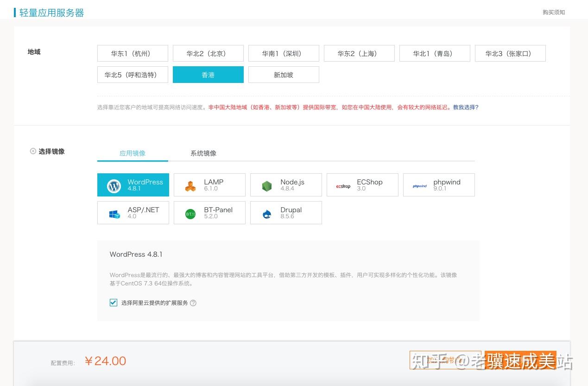The image size is (588, 386).
Task: Open the 教我选择? help link
Action: point(466,108)
